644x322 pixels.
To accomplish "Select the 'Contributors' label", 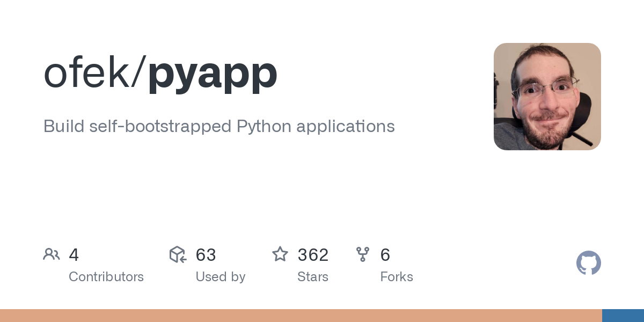I will (x=106, y=277).
